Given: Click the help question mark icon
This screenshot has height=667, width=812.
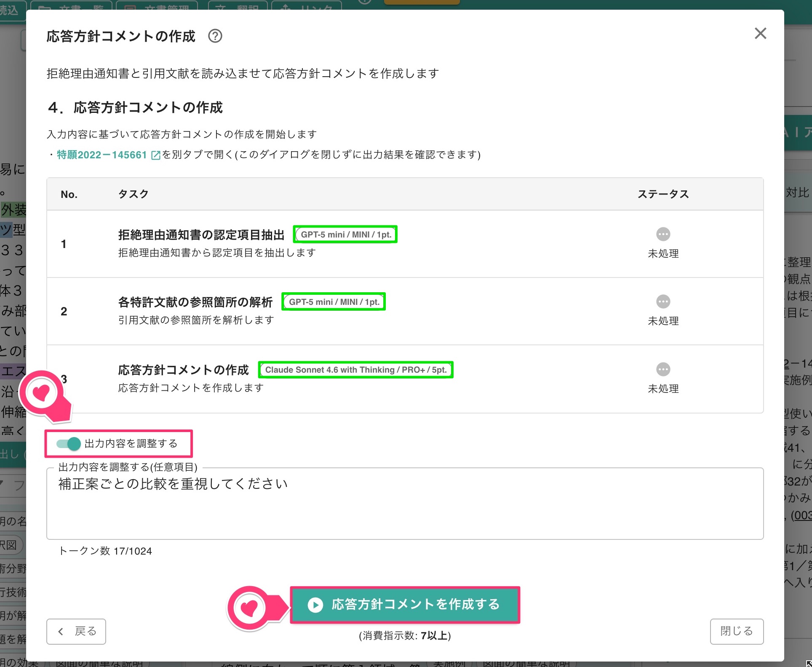Looking at the screenshot, I should pyautogui.click(x=215, y=36).
